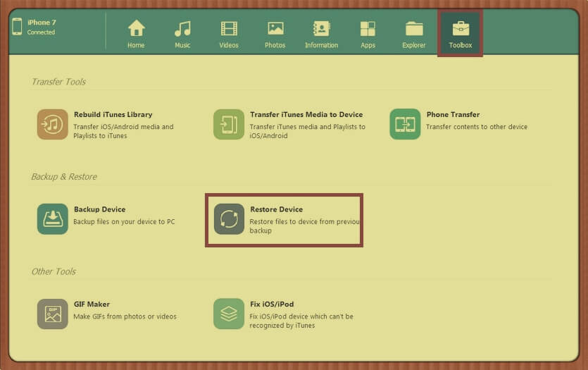Click the Other Tools section heading
The image size is (588, 370).
(x=54, y=271)
